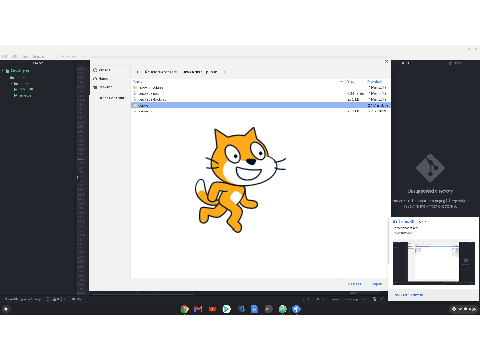
Task: Select the highlighted folder row in file list
Action: pyautogui.click(x=260, y=105)
